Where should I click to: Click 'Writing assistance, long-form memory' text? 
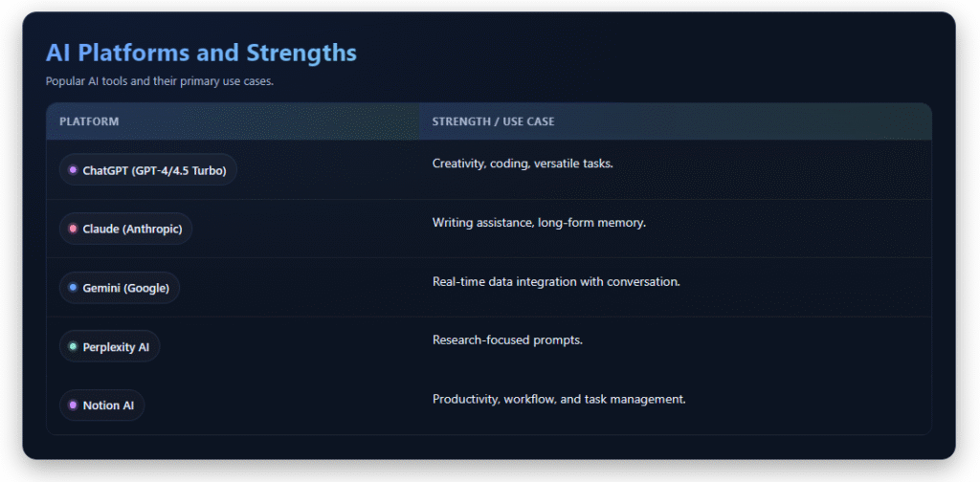tap(539, 222)
